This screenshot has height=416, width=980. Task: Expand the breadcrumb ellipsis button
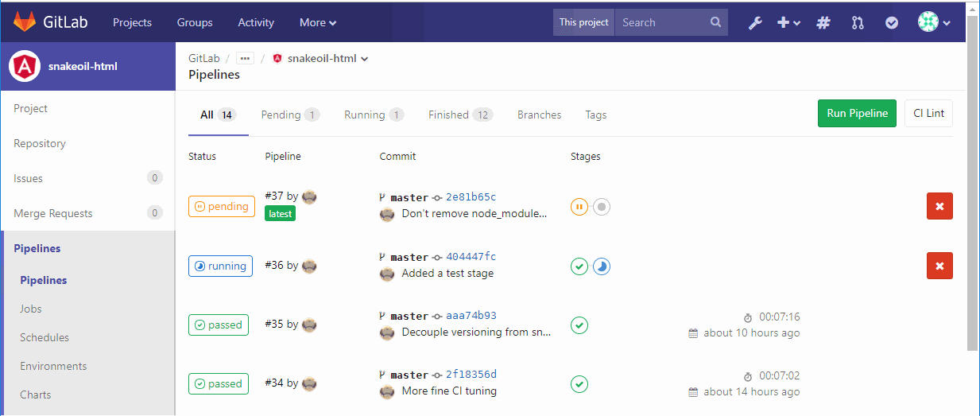click(245, 58)
